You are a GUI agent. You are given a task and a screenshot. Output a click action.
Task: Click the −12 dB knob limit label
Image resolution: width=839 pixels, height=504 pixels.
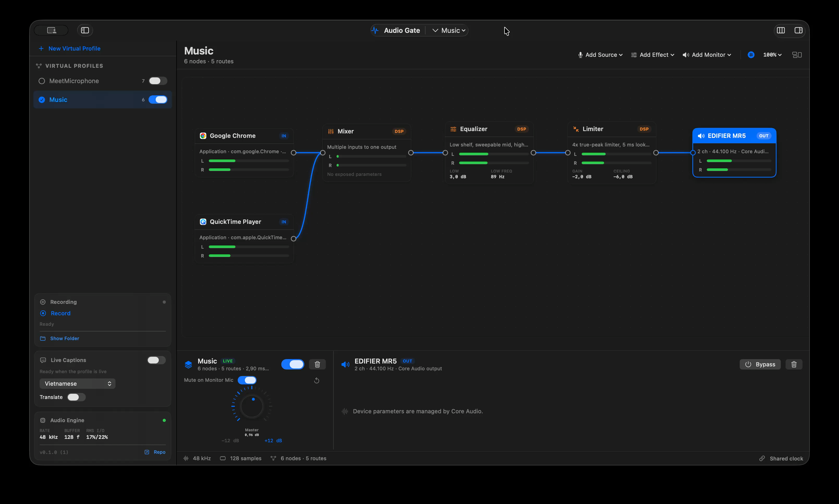coord(230,441)
